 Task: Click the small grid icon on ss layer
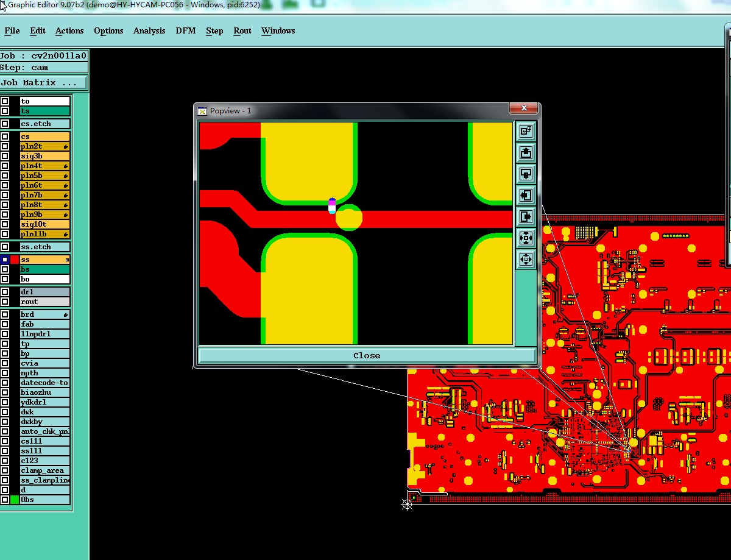pyautogui.click(x=67, y=260)
